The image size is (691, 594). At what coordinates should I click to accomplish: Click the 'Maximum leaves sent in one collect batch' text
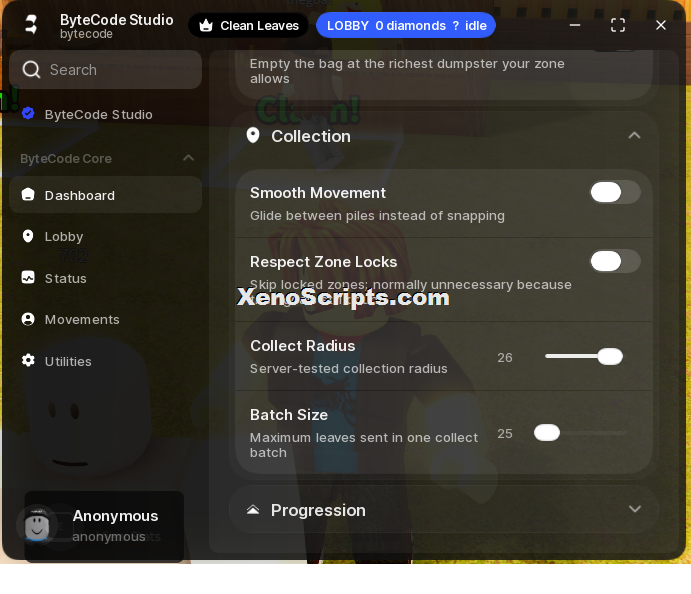pos(364,445)
